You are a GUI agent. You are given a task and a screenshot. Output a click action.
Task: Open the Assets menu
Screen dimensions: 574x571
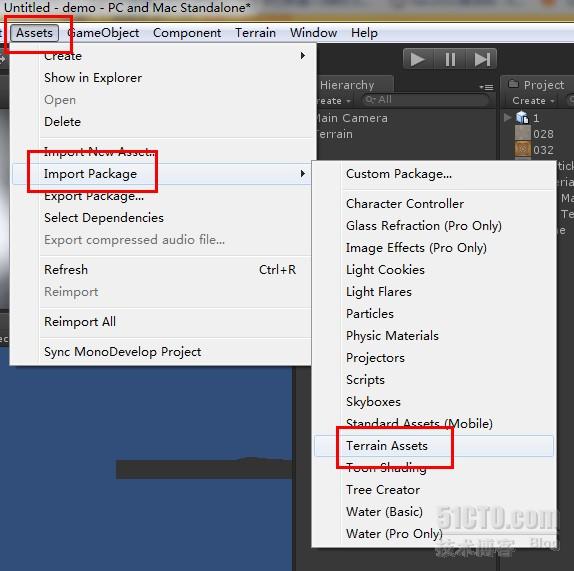tap(34, 33)
